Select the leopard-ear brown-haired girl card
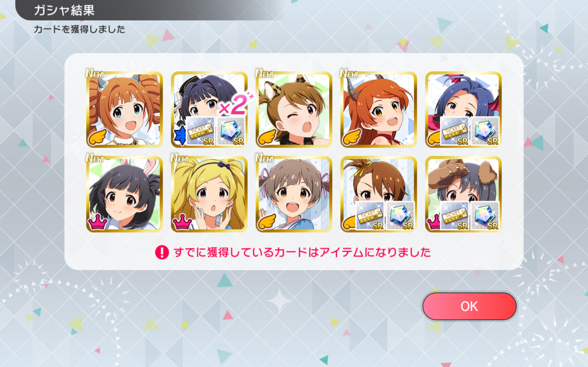 (294, 109)
